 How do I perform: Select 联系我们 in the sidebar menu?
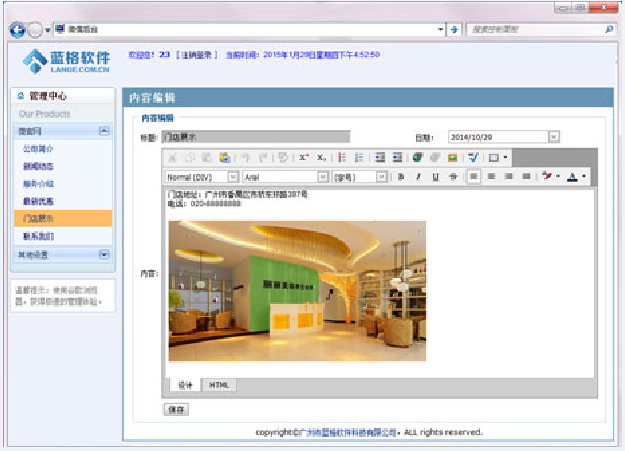(39, 237)
